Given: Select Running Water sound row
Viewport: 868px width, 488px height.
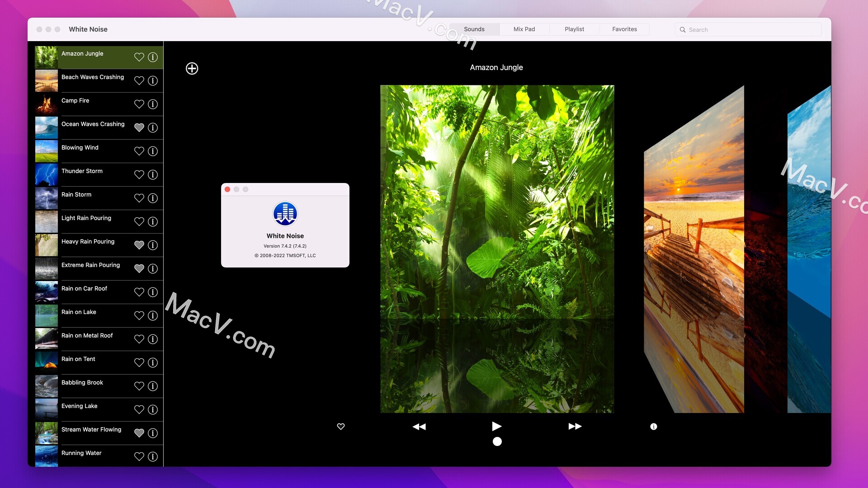Looking at the screenshot, I should (x=99, y=456).
